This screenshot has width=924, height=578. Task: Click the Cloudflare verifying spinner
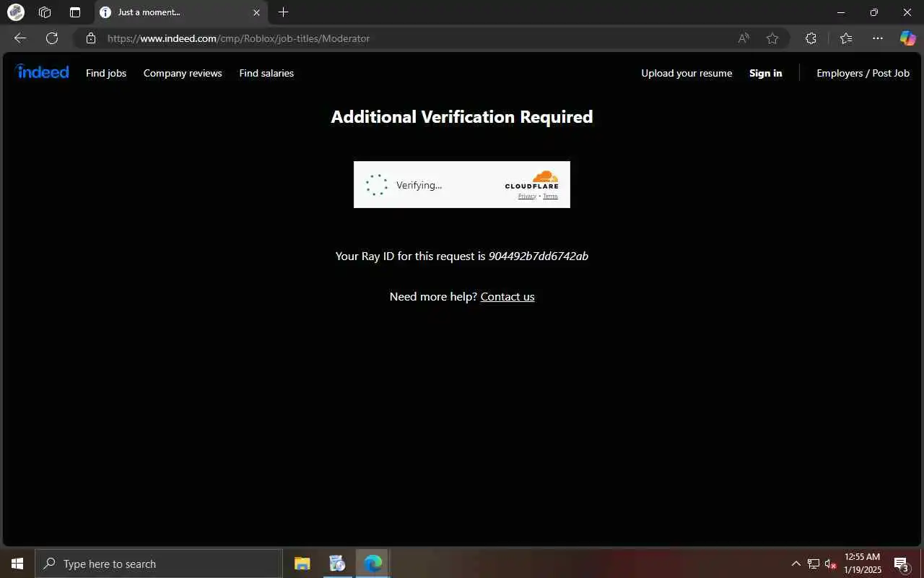pyautogui.click(x=377, y=185)
